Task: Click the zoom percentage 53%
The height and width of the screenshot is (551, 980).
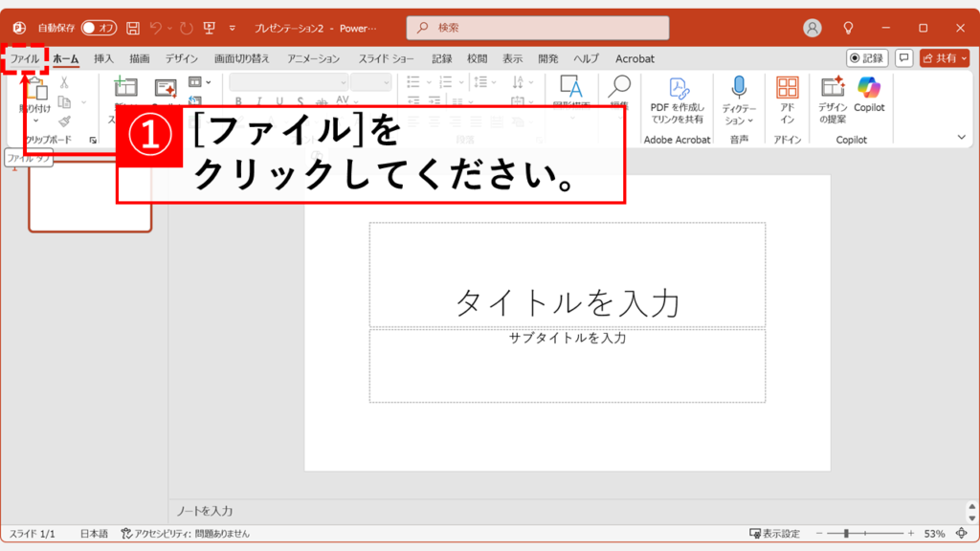Action: pyautogui.click(x=934, y=534)
